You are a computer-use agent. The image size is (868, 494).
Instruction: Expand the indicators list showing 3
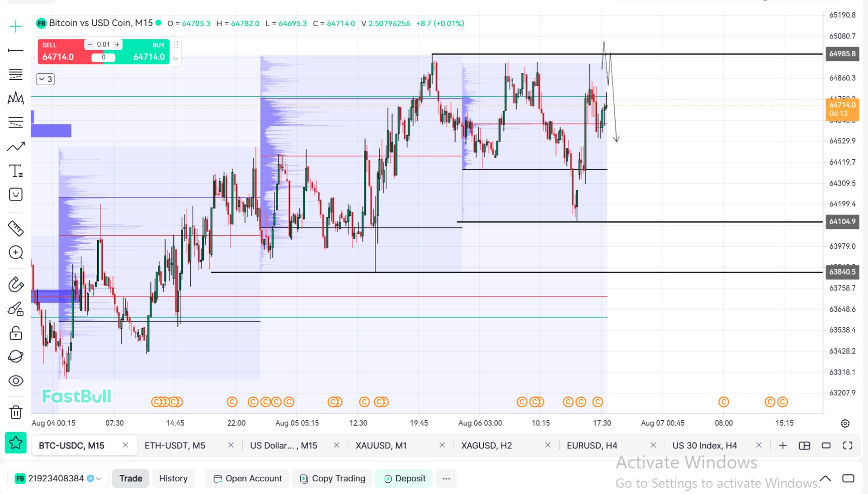(45, 79)
